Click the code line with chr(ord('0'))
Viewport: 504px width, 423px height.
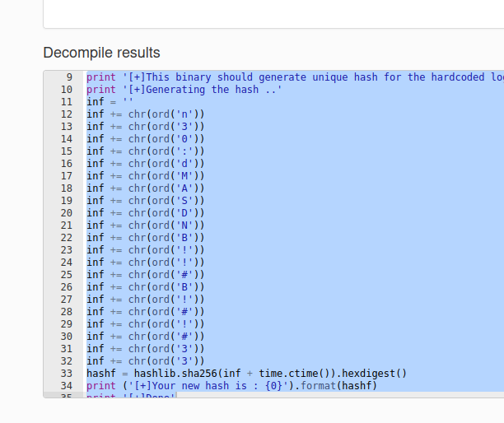(x=145, y=139)
